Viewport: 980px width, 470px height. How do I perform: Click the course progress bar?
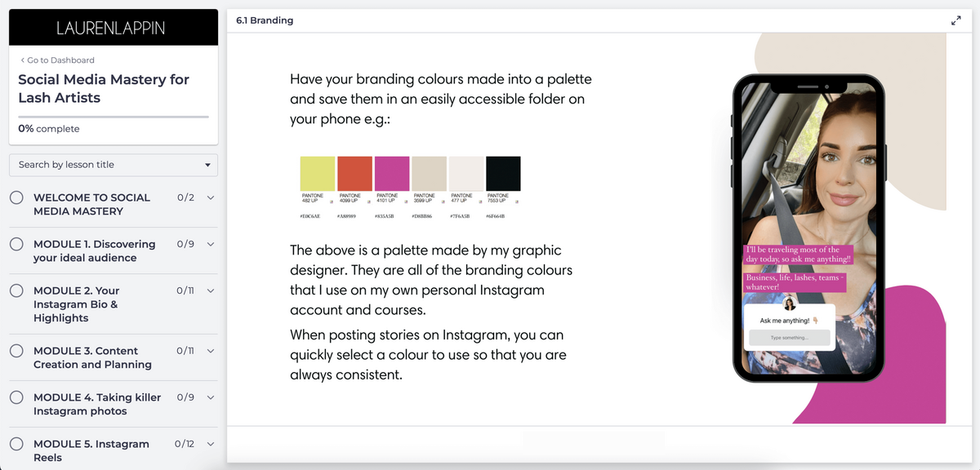pyautogui.click(x=114, y=117)
